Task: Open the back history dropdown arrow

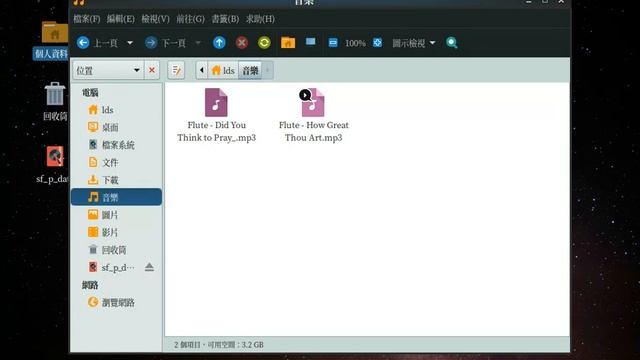Action: [130, 43]
